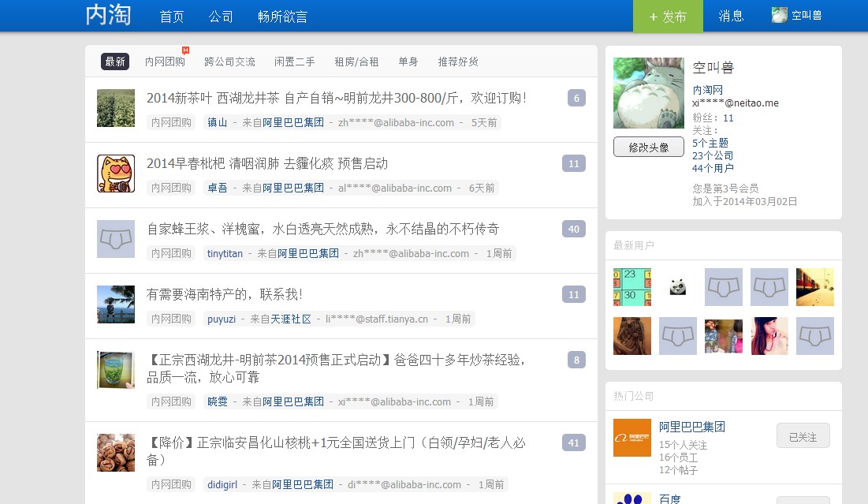Open 内淘网 company link in profile
The image size is (868, 504).
707,90
